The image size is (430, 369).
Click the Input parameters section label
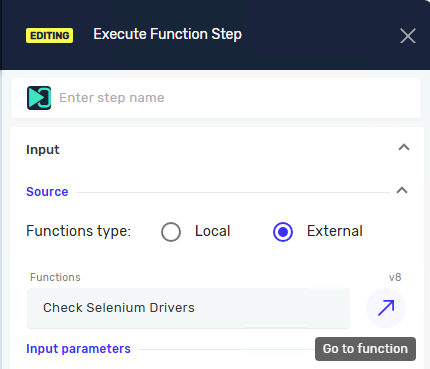[x=78, y=349]
